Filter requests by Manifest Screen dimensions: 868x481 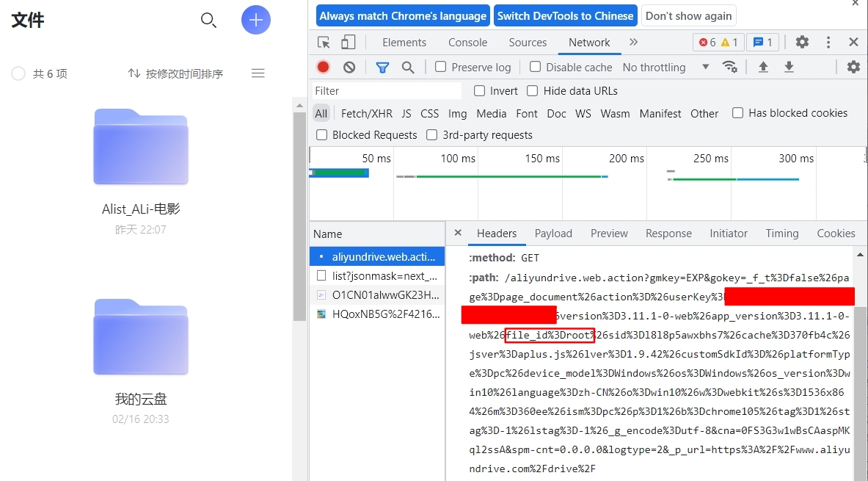[x=660, y=113]
